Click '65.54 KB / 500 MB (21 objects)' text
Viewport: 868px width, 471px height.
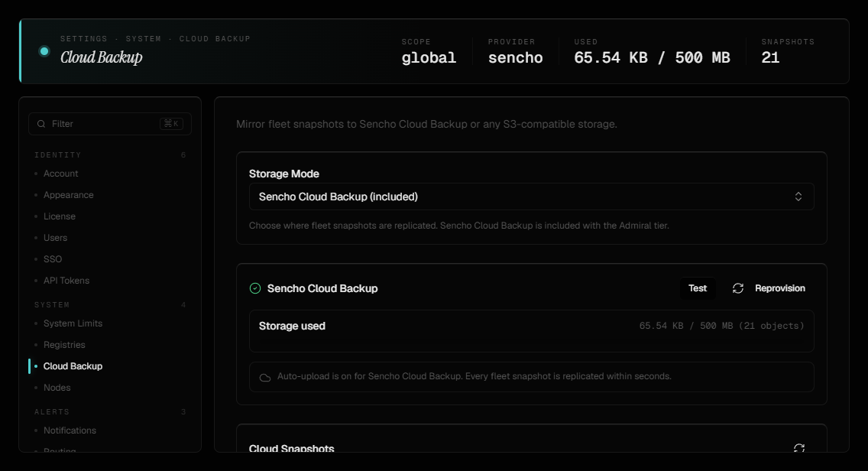click(x=722, y=326)
